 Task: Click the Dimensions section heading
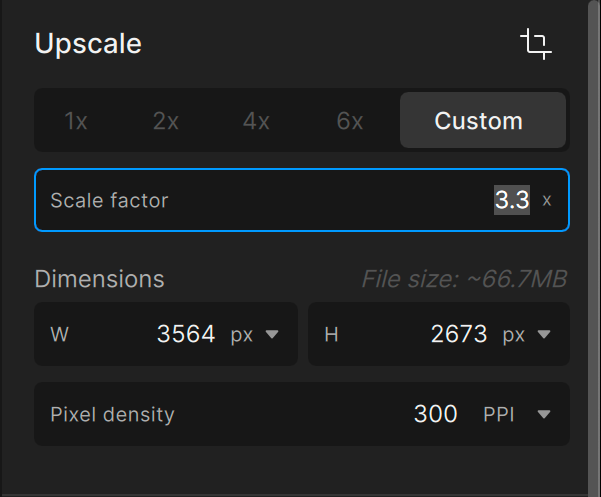tap(99, 279)
